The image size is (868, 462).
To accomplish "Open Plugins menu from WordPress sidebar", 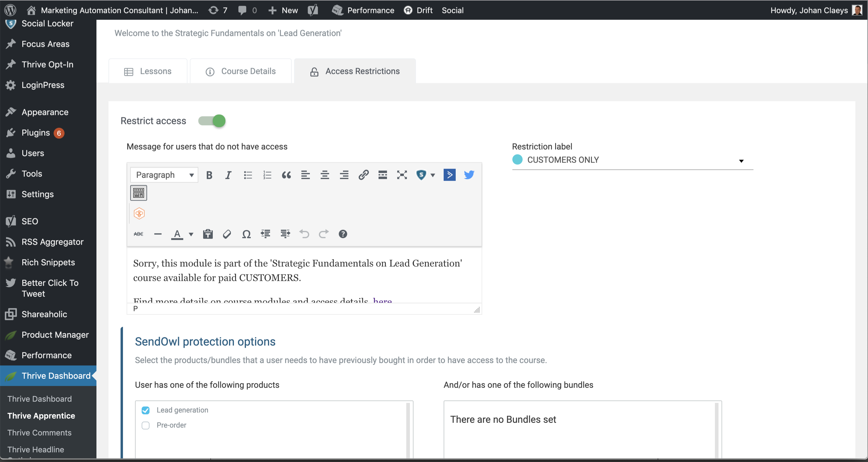I will pyautogui.click(x=36, y=133).
